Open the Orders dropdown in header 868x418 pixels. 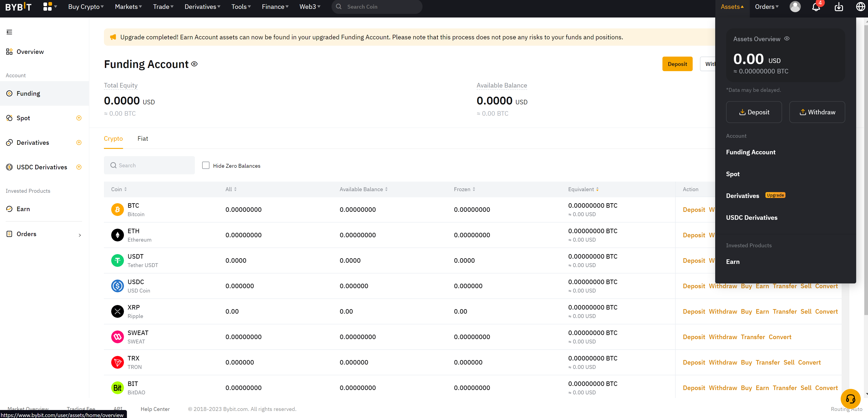tap(767, 7)
